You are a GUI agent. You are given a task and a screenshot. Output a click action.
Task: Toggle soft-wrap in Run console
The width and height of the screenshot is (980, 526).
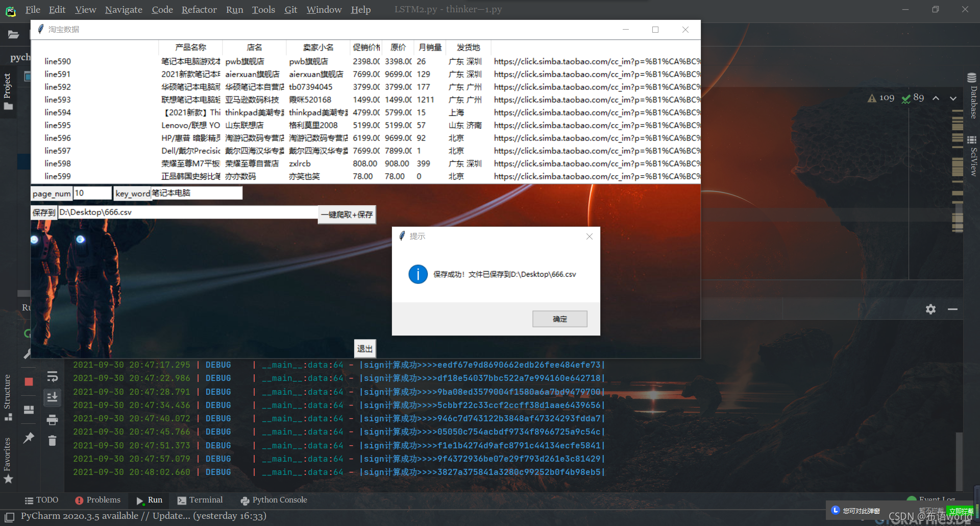[x=52, y=377]
